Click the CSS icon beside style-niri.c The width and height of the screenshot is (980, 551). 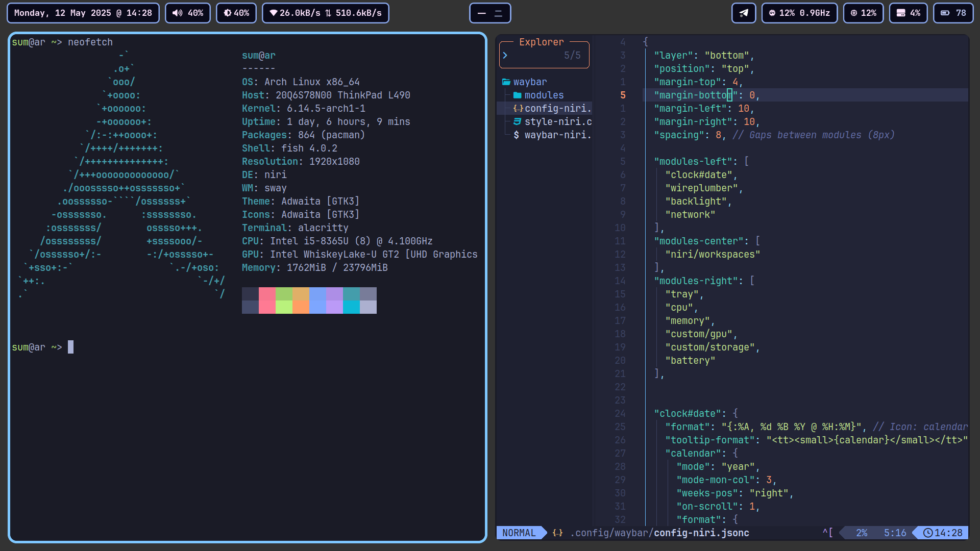(x=517, y=121)
